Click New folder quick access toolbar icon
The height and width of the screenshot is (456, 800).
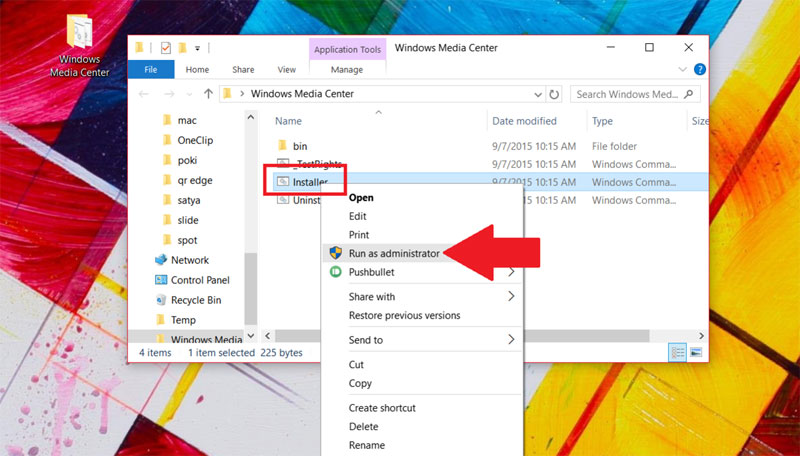(182, 48)
